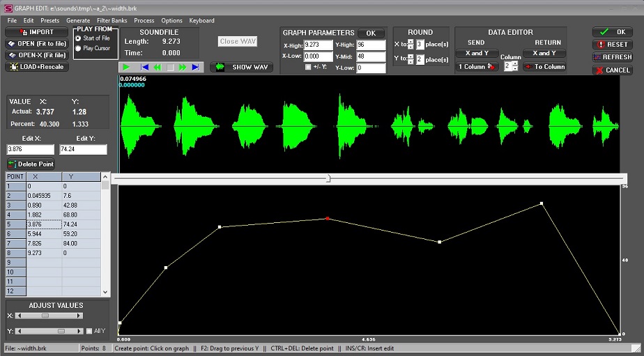
Task: Click the point table's scroll-down arrow
Action: coord(105,292)
